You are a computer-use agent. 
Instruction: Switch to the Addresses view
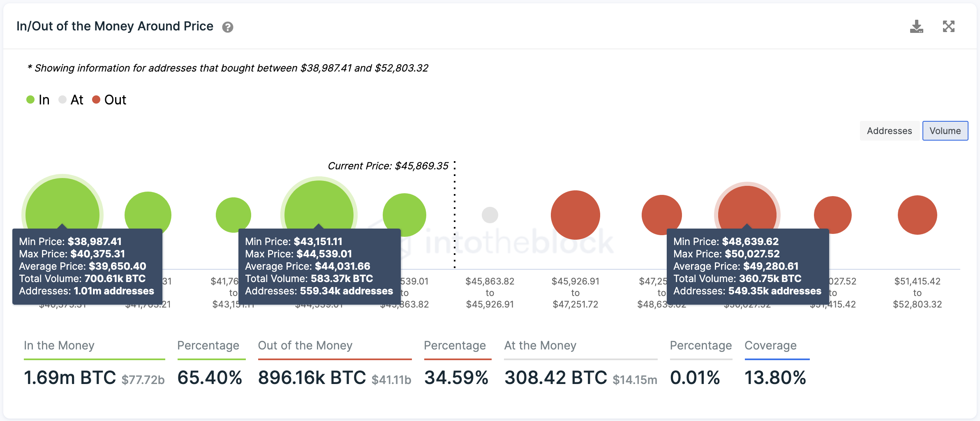890,131
